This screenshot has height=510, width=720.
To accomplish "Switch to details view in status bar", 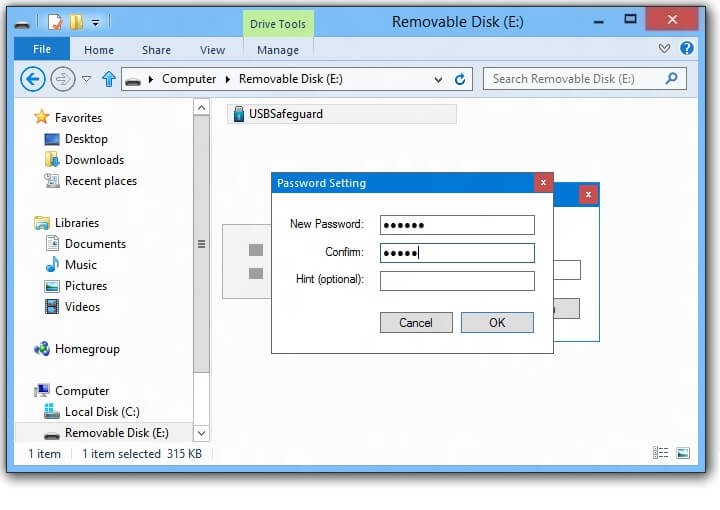I will click(x=661, y=453).
